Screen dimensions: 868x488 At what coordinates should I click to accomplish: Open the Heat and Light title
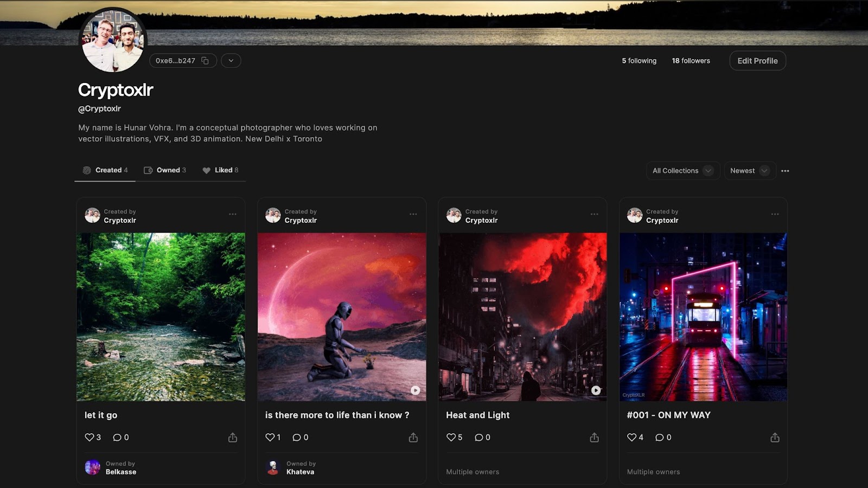[478, 415]
